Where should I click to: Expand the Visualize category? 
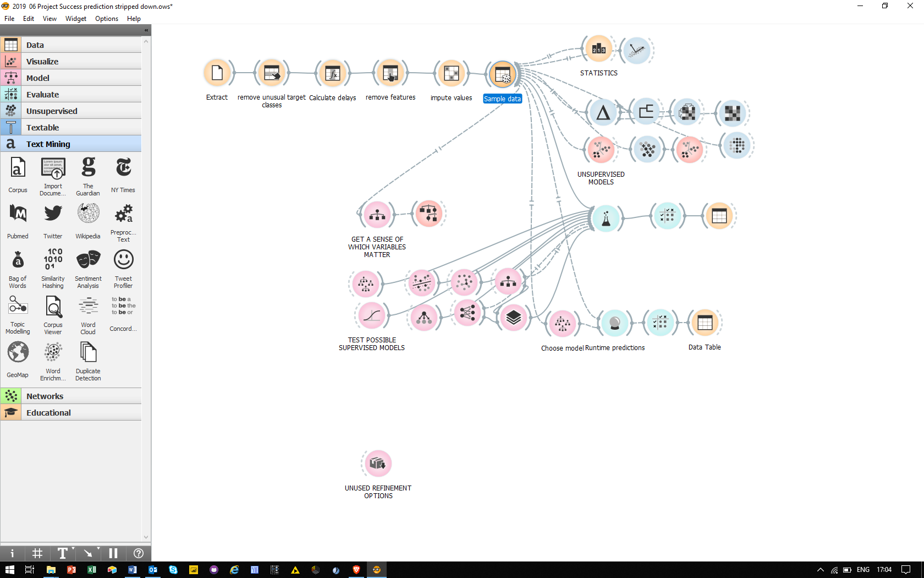tap(71, 62)
